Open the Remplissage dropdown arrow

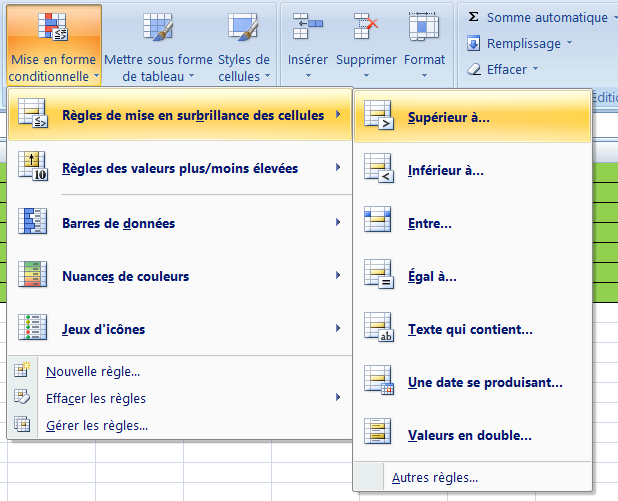(570, 42)
